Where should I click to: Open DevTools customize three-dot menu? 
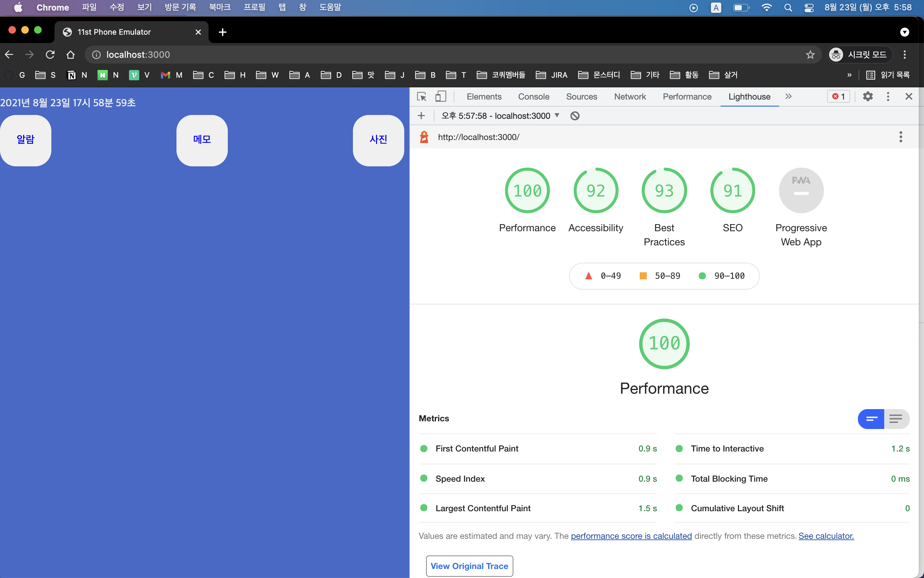click(888, 97)
